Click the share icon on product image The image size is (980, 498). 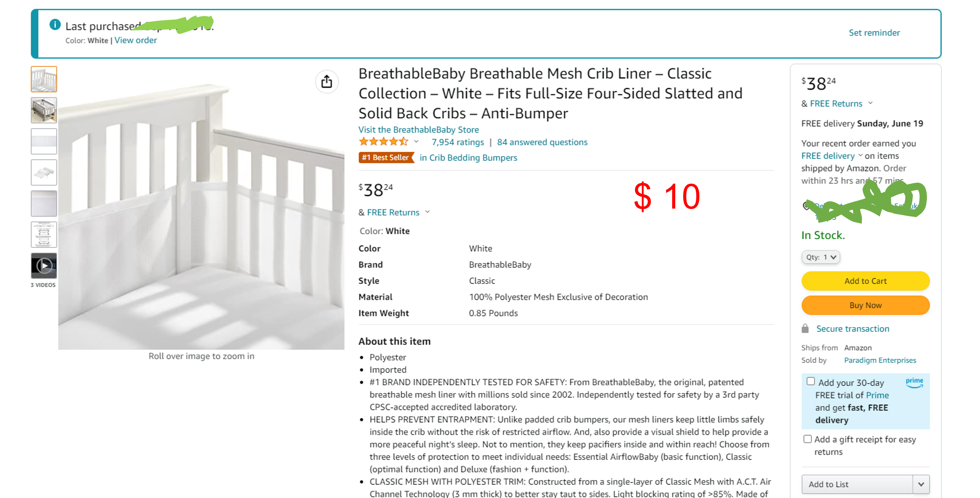coord(326,82)
